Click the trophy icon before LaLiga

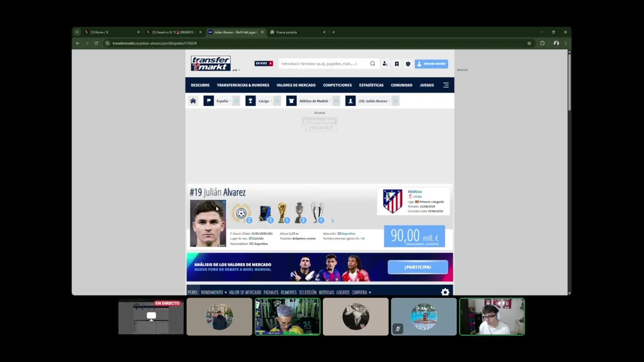(250, 101)
